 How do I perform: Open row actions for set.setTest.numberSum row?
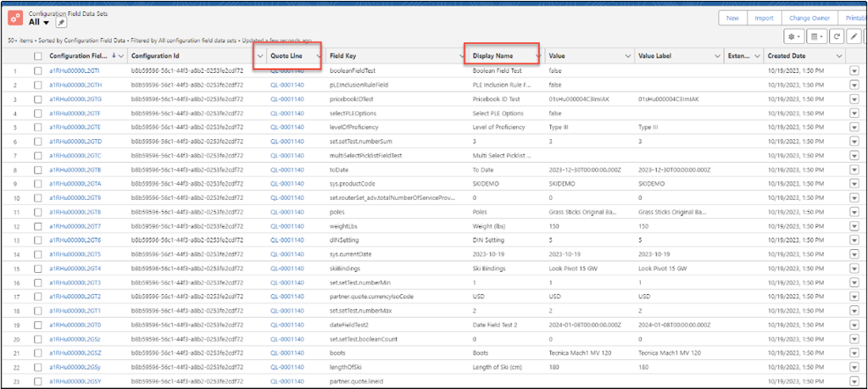(x=854, y=142)
